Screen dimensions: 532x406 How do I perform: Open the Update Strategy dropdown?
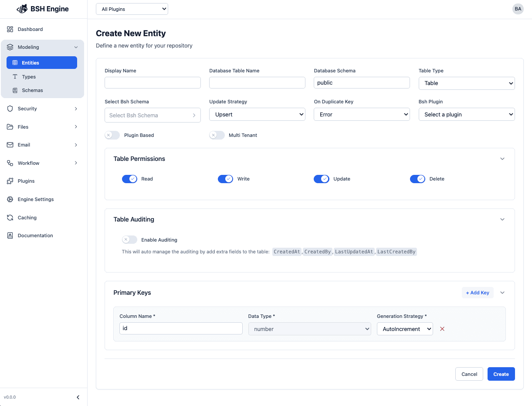257,115
